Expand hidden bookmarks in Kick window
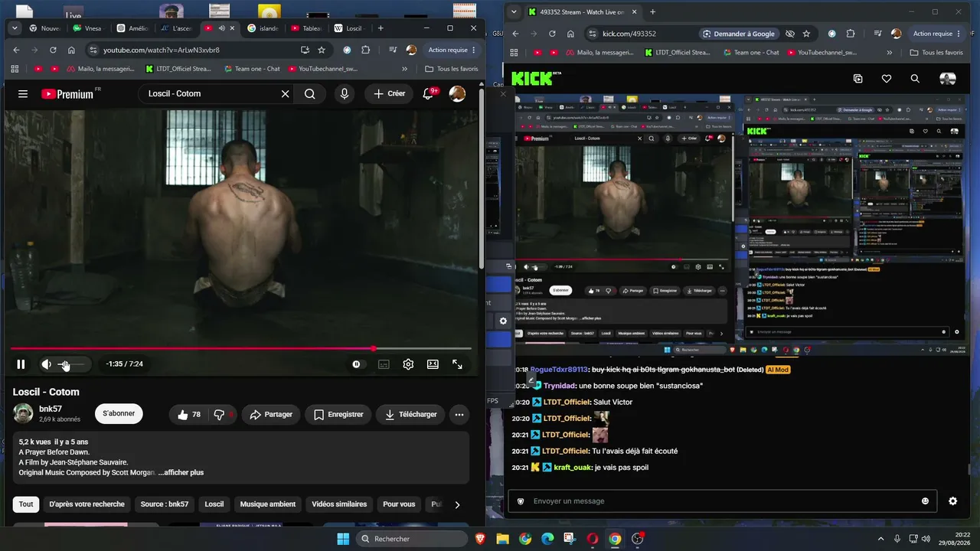 [x=889, y=53]
